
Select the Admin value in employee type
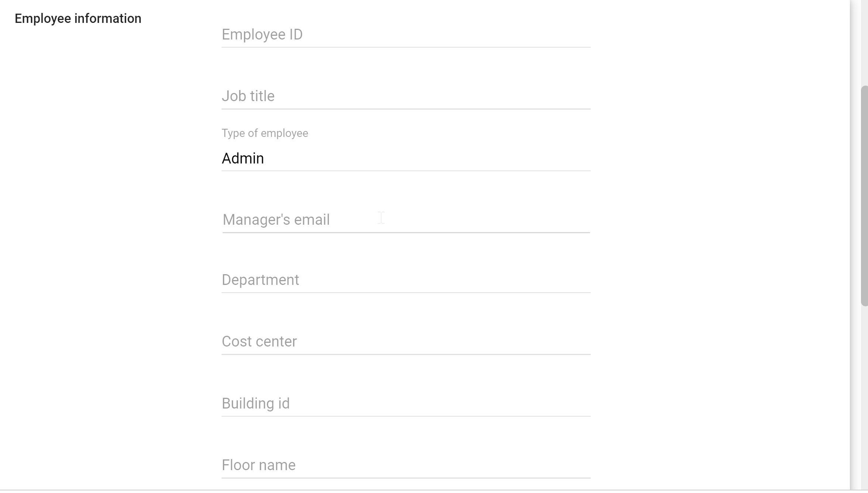pyautogui.click(x=243, y=159)
